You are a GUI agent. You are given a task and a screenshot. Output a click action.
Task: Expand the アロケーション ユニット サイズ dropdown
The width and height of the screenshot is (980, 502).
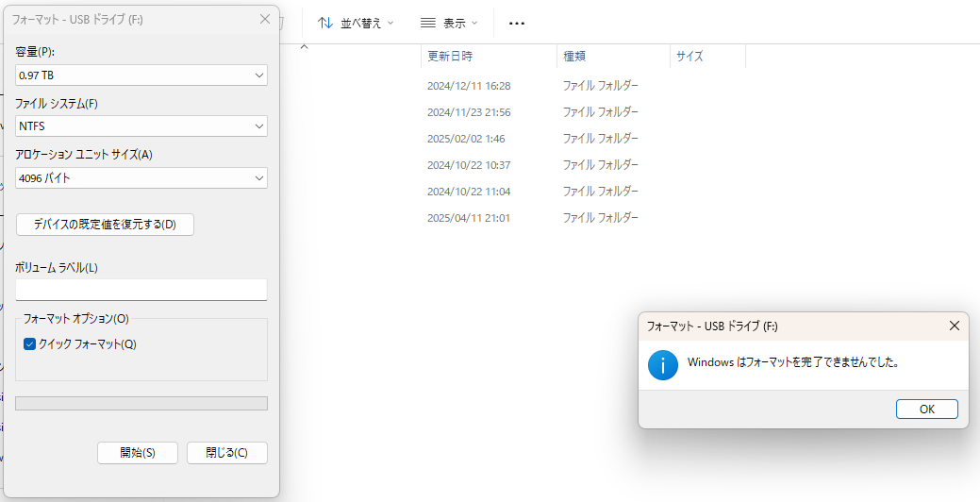pyautogui.click(x=141, y=178)
